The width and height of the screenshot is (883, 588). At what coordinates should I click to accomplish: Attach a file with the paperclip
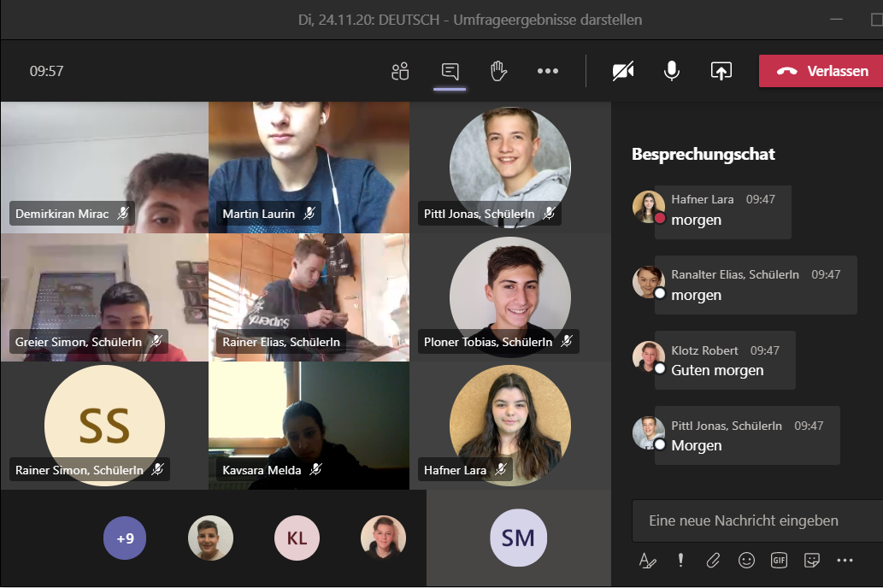click(x=713, y=561)
